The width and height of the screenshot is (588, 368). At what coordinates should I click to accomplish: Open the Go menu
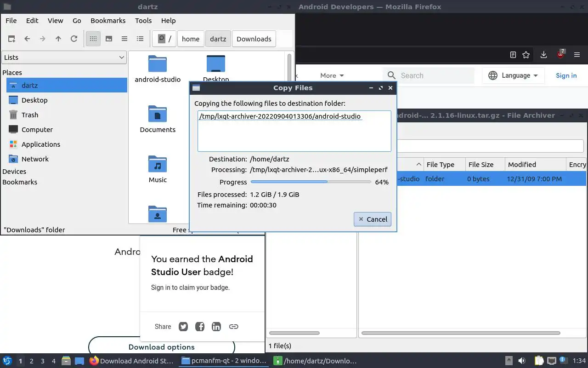point(77,20)
